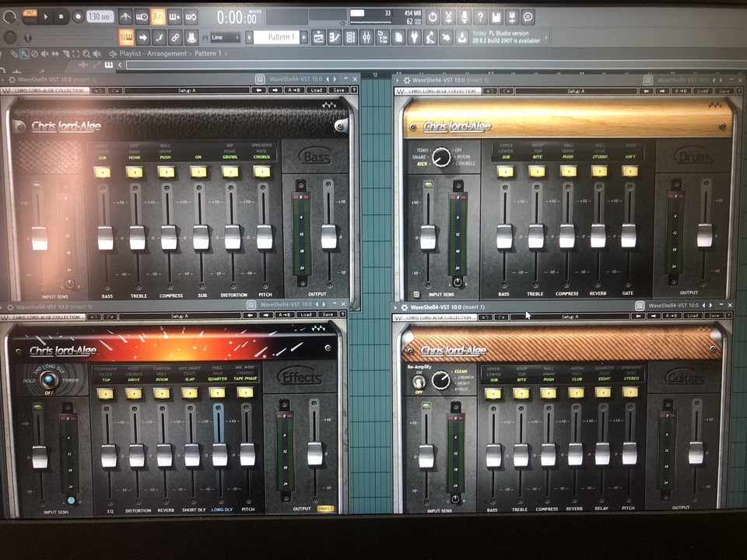
Task: Open the piano roll icon
Action: point(335,37)
